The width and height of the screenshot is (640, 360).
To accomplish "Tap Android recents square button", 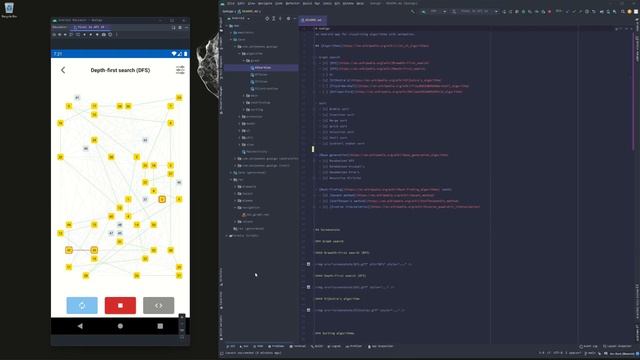I will (x=160, y=326).
